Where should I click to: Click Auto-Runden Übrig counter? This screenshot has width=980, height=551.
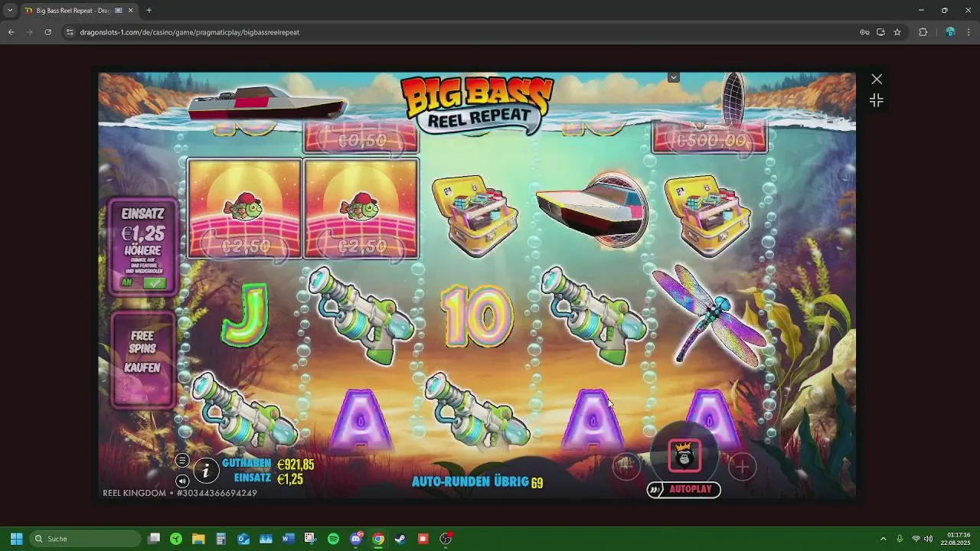pos(477,482)
